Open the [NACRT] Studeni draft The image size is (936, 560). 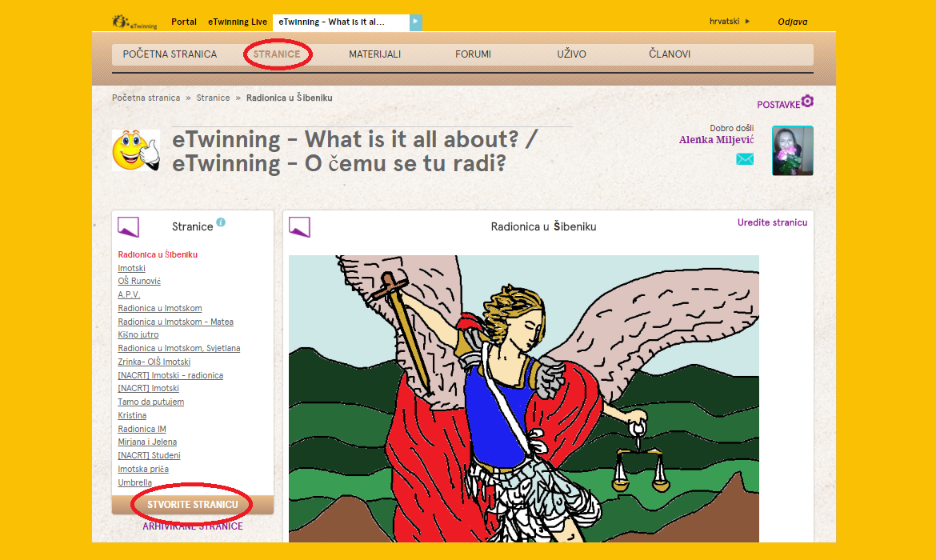[149, 455]
